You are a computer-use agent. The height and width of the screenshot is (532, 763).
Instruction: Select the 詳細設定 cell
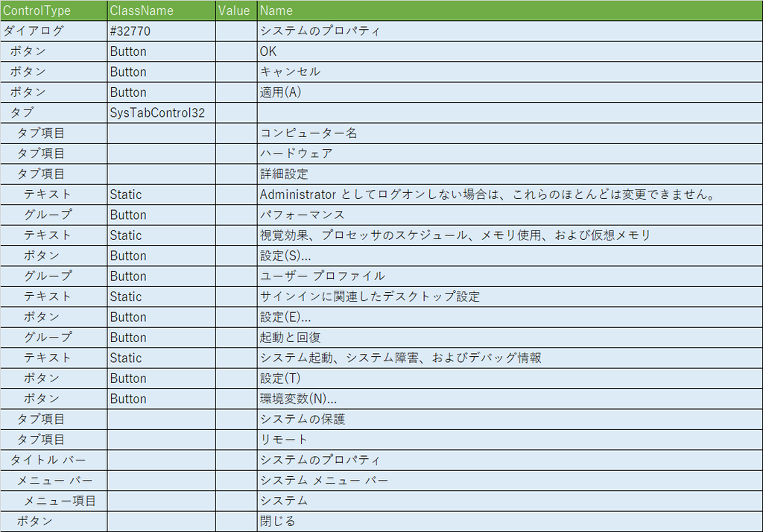point(510,174)
